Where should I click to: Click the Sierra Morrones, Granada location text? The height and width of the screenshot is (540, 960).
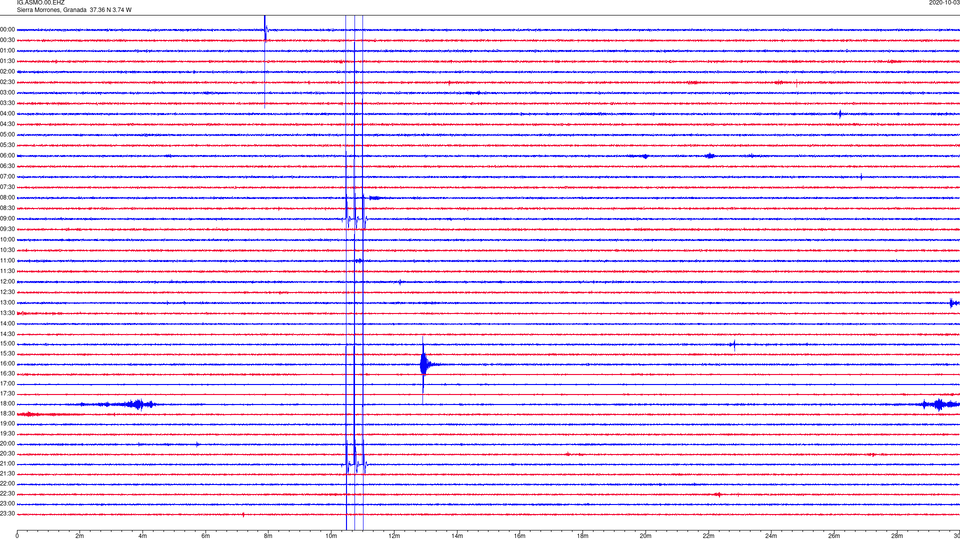pyautogui.click(x=51, y=10)
